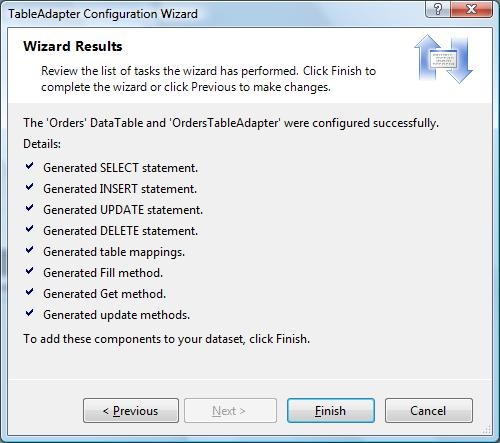Screen dimensions: 500x443
Task: Cancel the TableAdapter wizard
Action: [429, 411]
